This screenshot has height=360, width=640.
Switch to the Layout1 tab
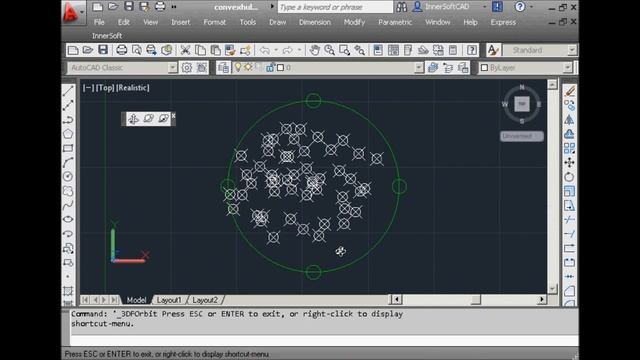pos(169,300)
